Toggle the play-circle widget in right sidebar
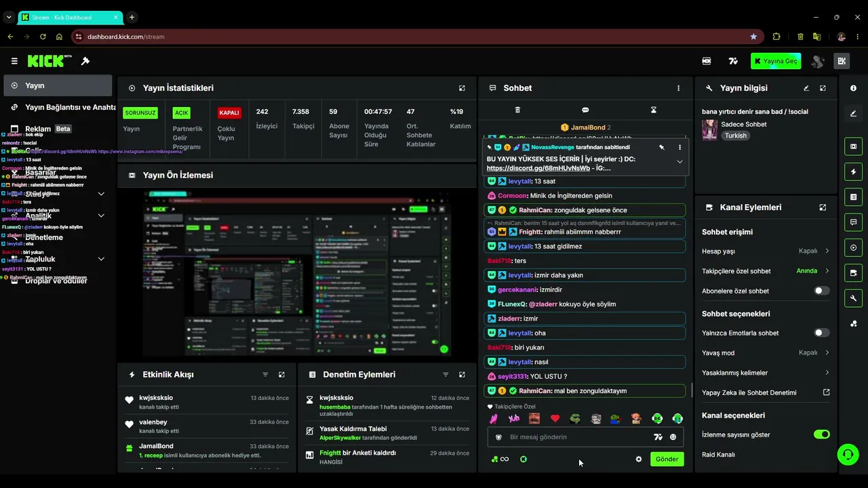The width and height of the screenshot is (868, 488). pyautogui.click(x=853, y=247)
